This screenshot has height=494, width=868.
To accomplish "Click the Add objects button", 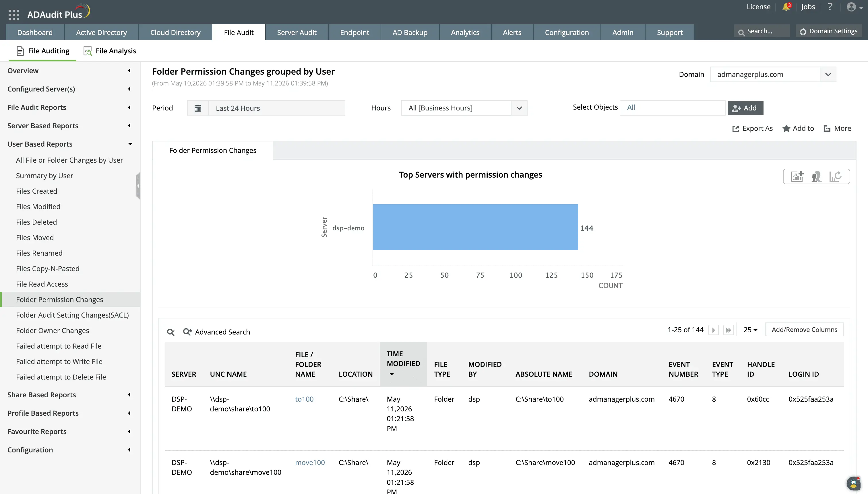I will [x=745, y=108].
